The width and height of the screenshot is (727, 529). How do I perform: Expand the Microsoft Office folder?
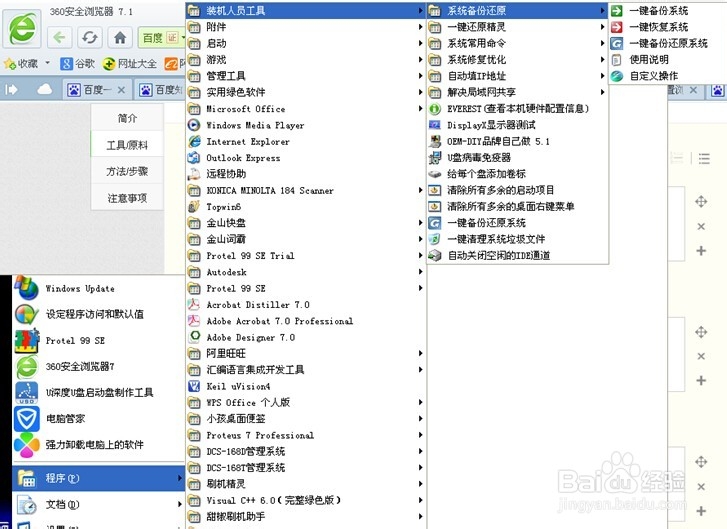306,108
